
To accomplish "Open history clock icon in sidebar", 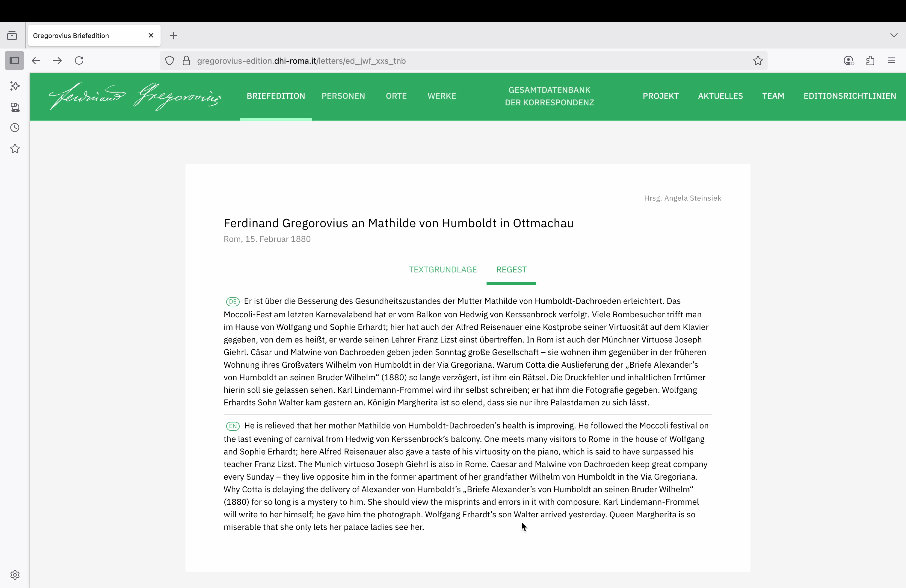I will [x=15, y=128].
